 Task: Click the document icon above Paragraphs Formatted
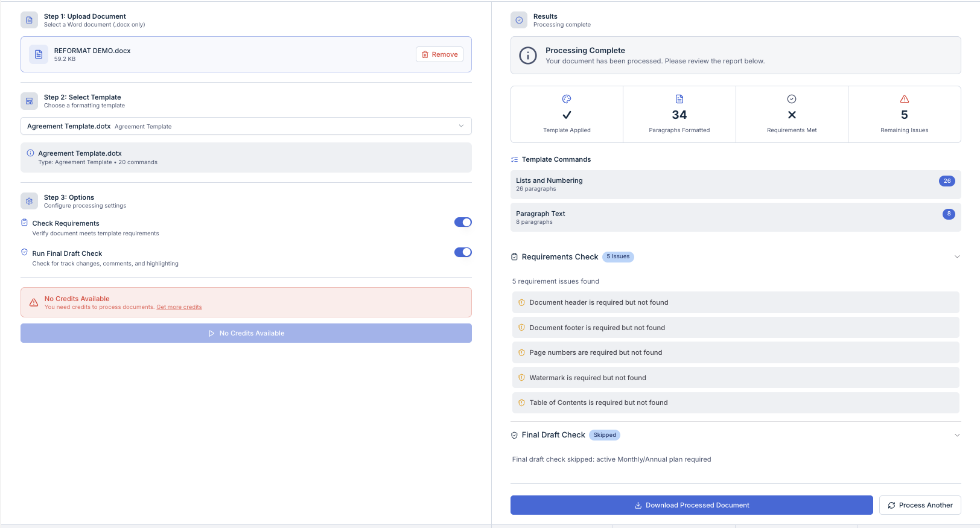click(679, 99)
